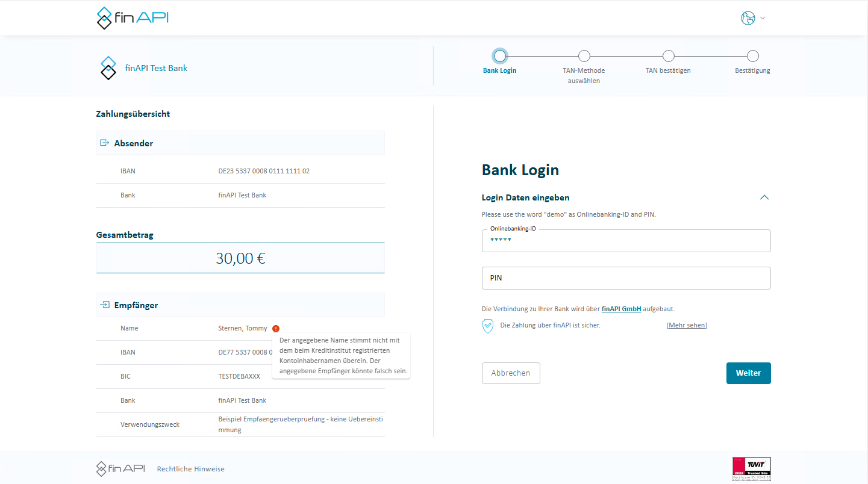
Task: Click the Absender outgoing arrow icon
Action: tap(104, 143)
